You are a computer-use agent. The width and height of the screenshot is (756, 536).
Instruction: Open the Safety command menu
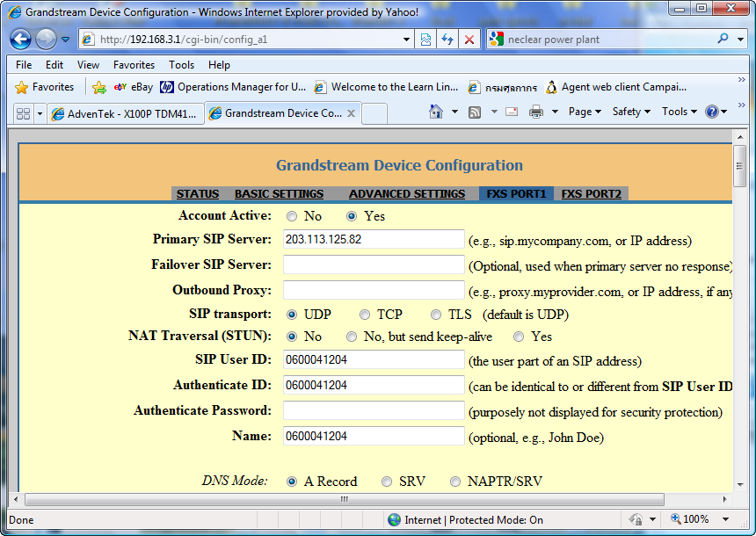click(631, 112)
